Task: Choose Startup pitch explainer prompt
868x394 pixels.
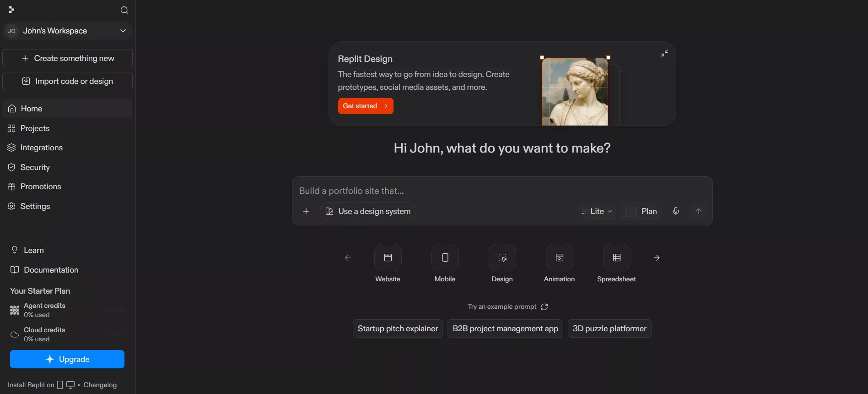Action: 398,328
